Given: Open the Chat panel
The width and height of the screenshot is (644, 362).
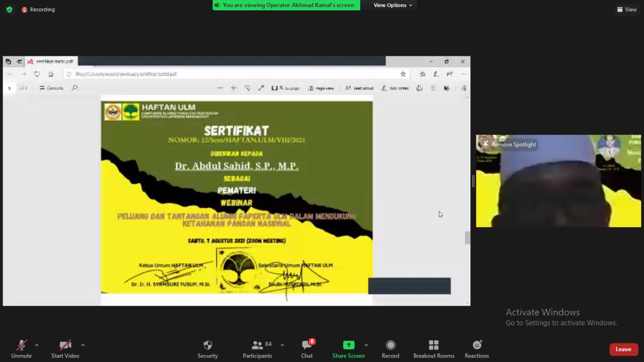Looking at the screenshot, I should [x=307, y=348].
